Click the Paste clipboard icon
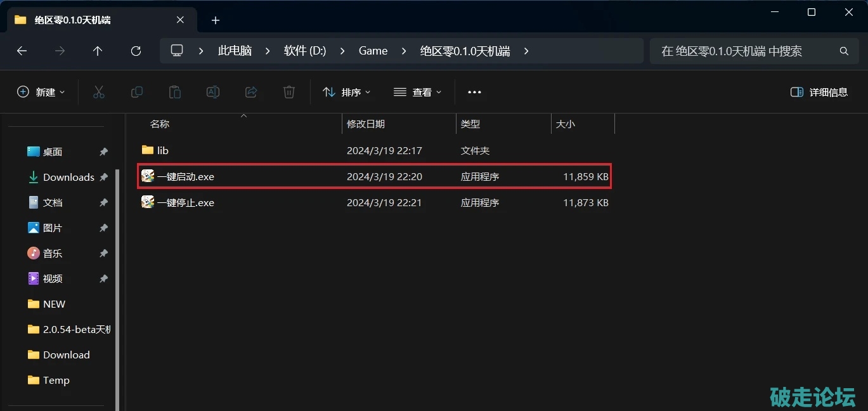Viewport: 868px width, 411px height. point(174,92)
